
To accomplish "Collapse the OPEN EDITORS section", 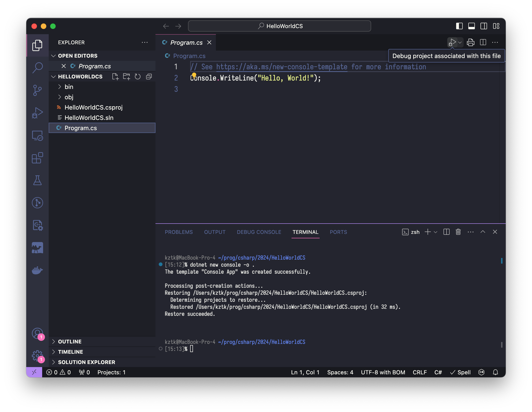I will (x=53, y=56).
